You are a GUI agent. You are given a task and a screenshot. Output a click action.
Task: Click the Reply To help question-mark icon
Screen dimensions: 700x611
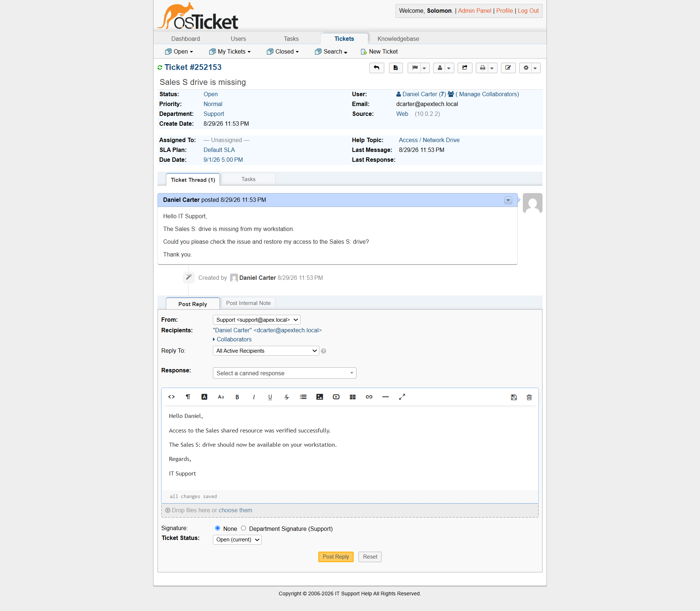coord(323,351)
